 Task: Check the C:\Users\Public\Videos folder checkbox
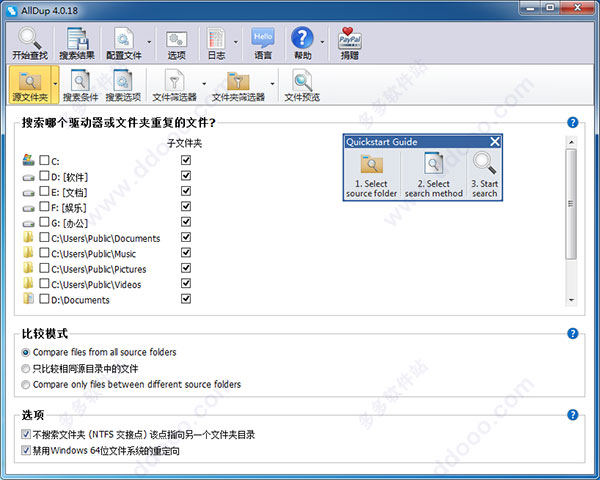[x=44, y=283]
